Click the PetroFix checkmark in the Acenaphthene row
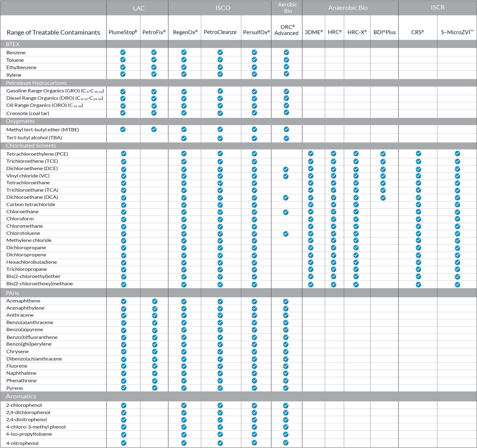Screen dimensions: 477x448 tap(155, 301)
